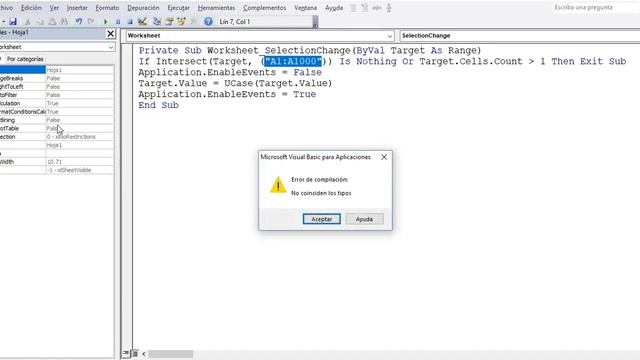Image resolution: width=640 pixels, height=360 pixels.
Task: Open the Depuración menu
Action: click(143, 8)
